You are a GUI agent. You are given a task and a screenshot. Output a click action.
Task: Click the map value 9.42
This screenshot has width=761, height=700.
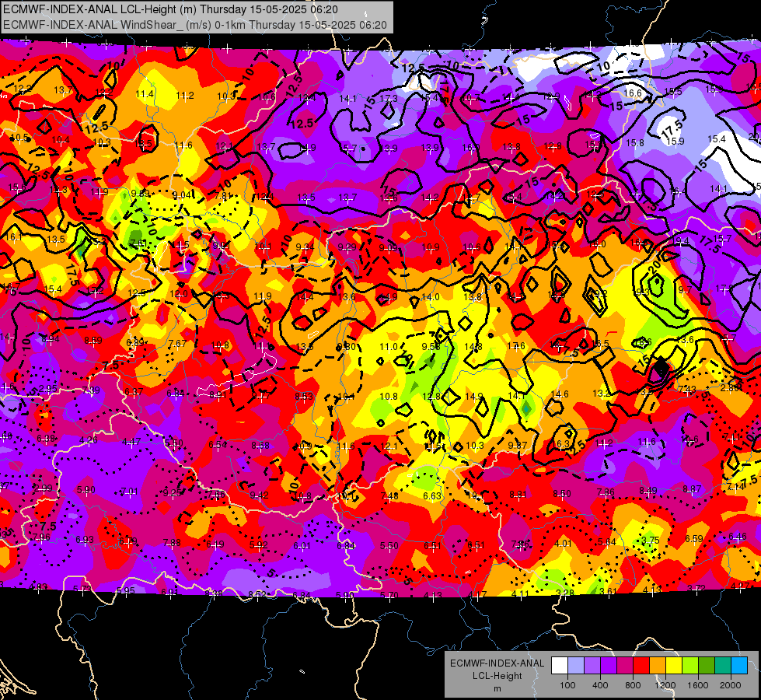coord(259,495)
